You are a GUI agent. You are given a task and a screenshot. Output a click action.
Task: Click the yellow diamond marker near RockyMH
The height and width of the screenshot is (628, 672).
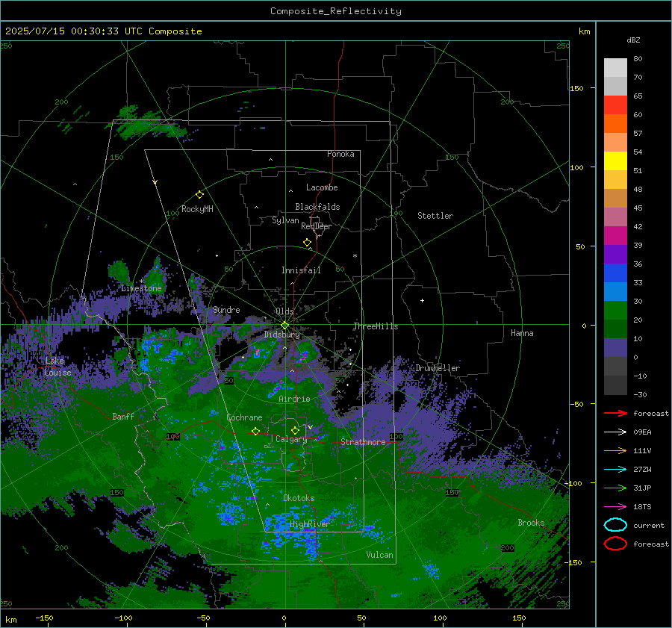(x=199, y=195)
